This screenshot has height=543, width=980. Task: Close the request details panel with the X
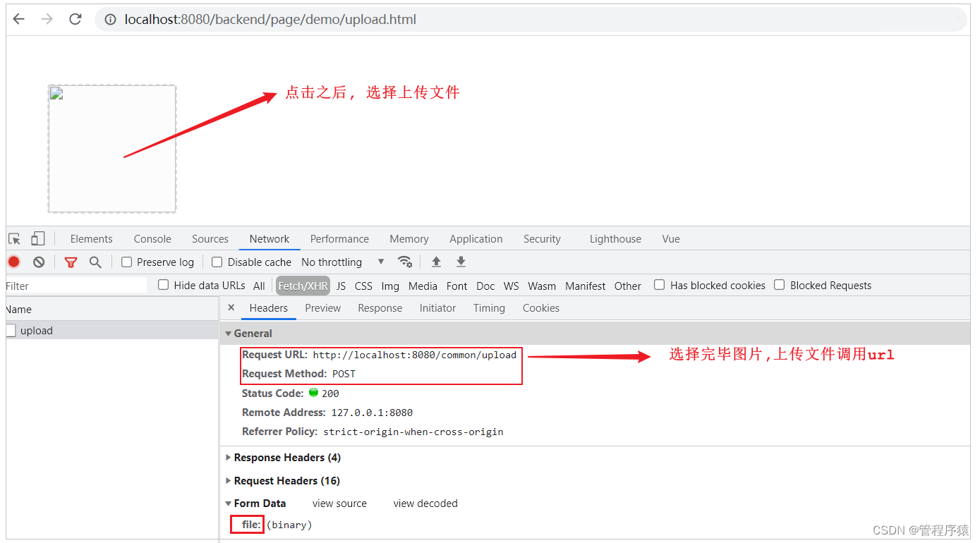(x=231, y=308)
